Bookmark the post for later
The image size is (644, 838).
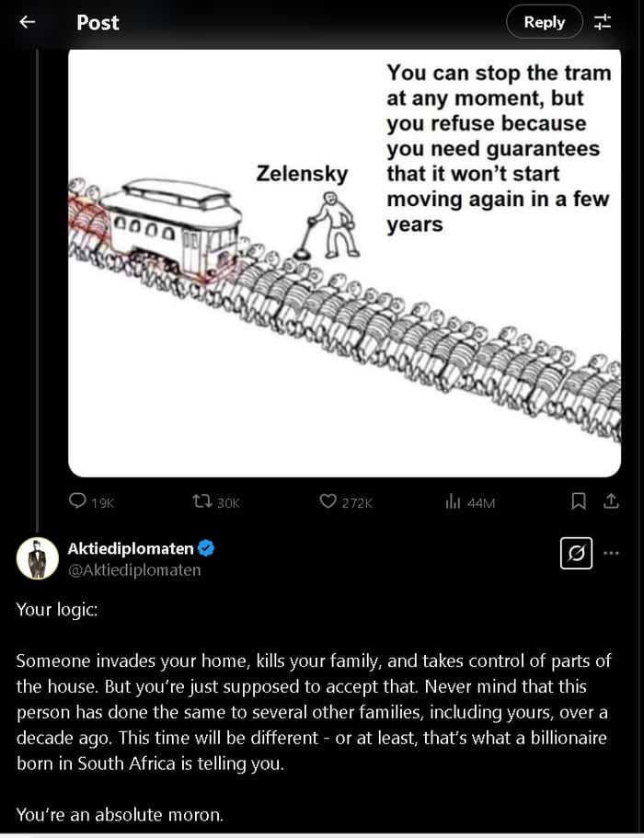pos(579,502)
